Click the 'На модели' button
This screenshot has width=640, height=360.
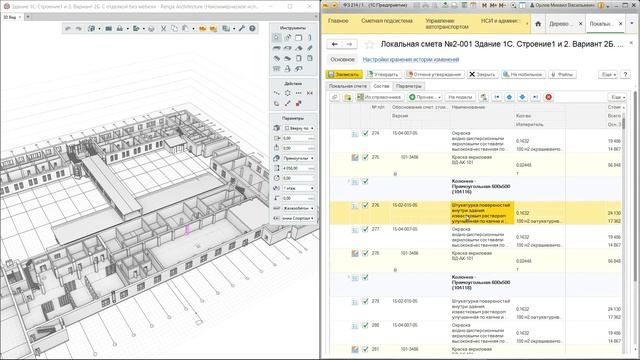pyautogui.click(x=460, y=97)
